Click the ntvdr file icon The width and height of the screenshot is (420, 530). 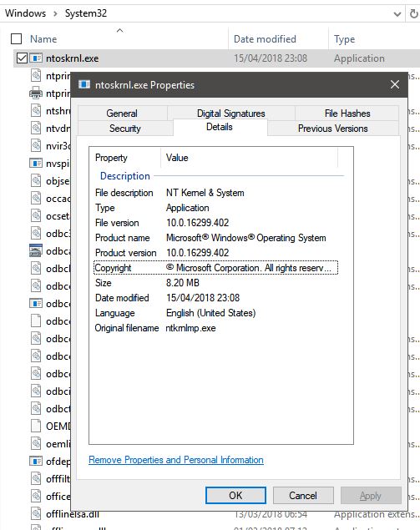36,128
